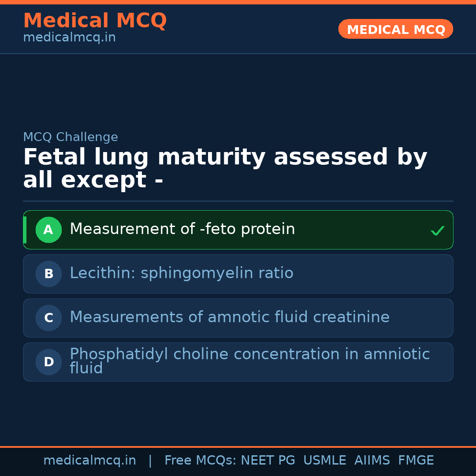Click the green A circle badge

pyautogui.click(x=48, y=230)
